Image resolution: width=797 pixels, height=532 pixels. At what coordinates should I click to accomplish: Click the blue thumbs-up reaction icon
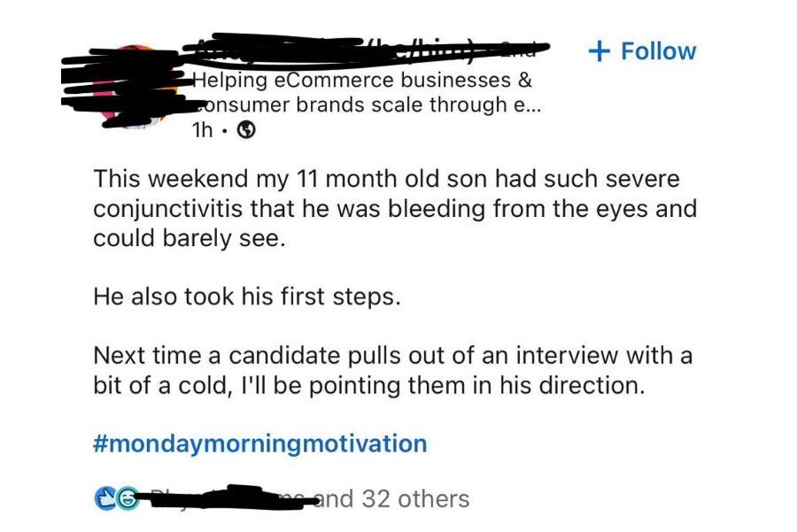[103, 499]
